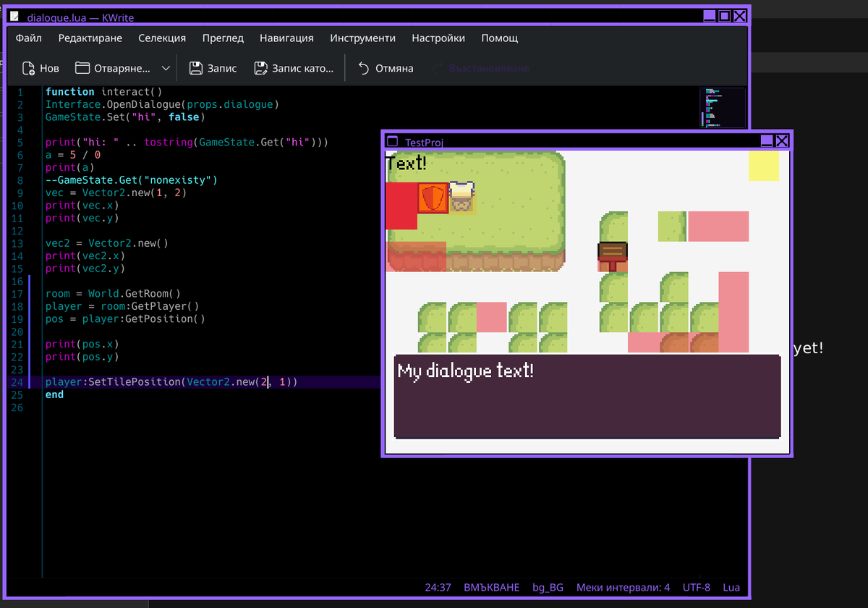Open the Настройки menu
Image resolution: width=868 pixels, height=608 pixels.
438,38
